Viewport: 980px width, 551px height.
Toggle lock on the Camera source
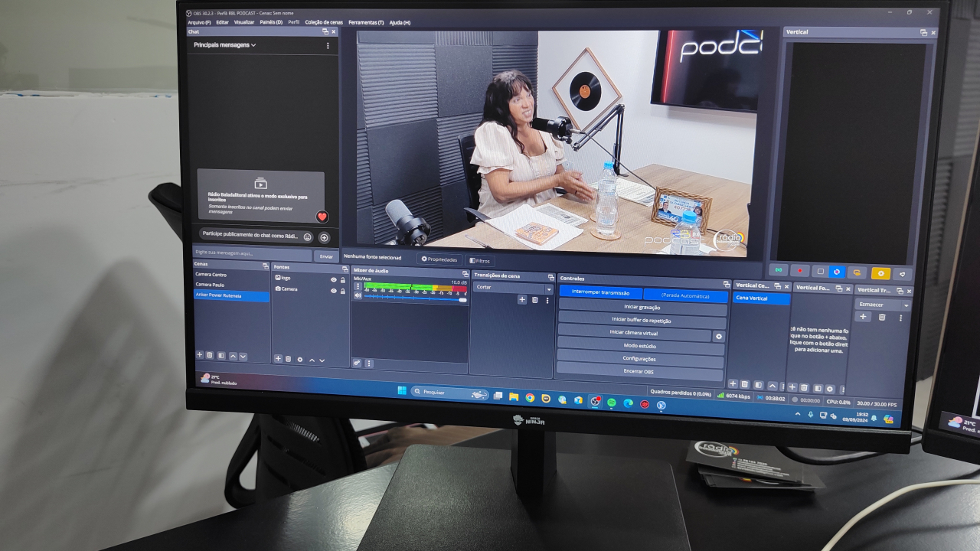(343, 291)
